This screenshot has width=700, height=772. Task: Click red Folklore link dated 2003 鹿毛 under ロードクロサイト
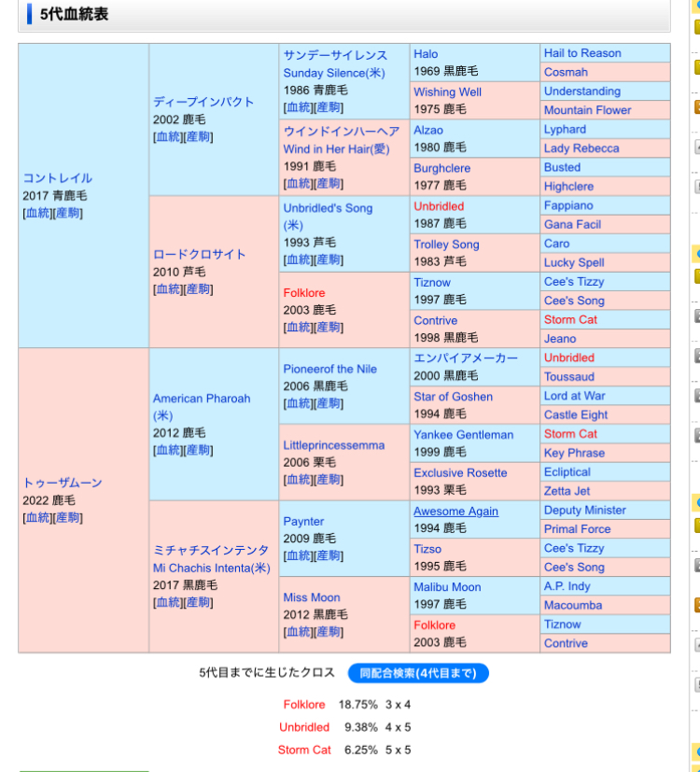304,292
